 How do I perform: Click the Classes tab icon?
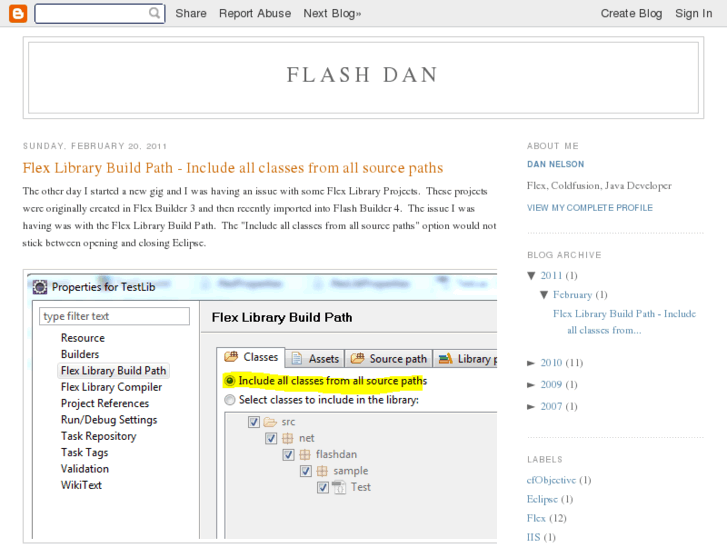(x=231, y=357)
